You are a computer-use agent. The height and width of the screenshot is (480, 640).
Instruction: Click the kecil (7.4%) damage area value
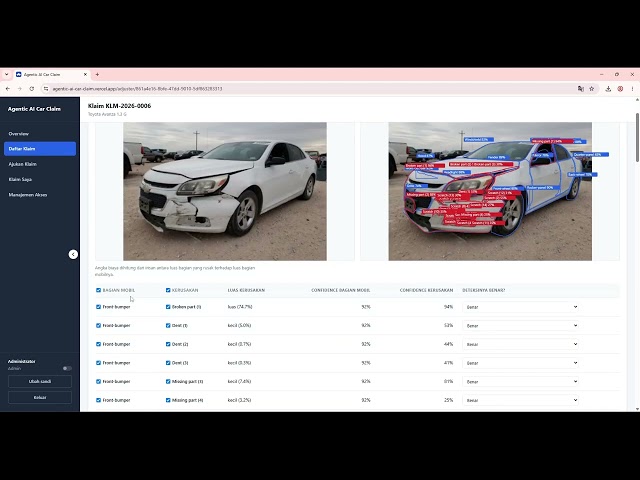[239, 381]
